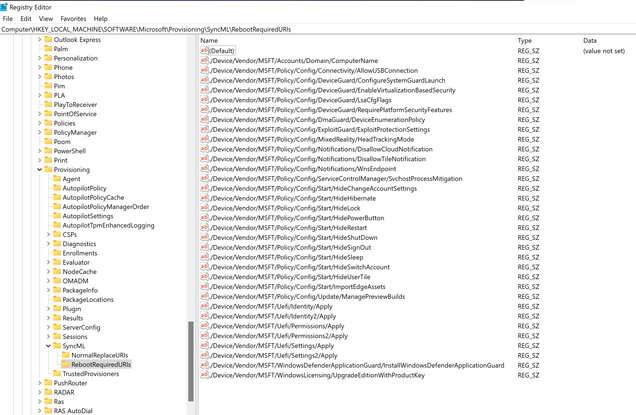Image resolution: width=636 pixels, height=415 pixels.
Task: Open the Favorites menu
Action: (x=73, y=19)
